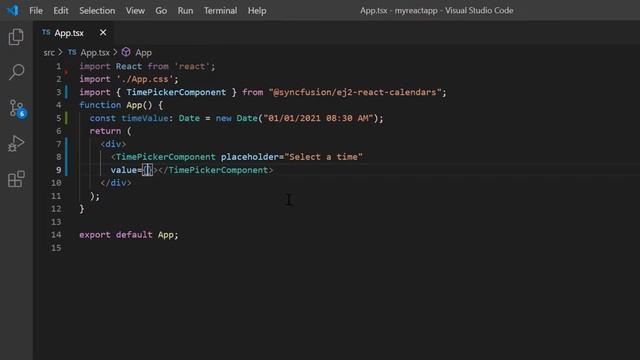
Task: Click the TS icon on App.tsx tab
Action: click(x=46, y=32)
